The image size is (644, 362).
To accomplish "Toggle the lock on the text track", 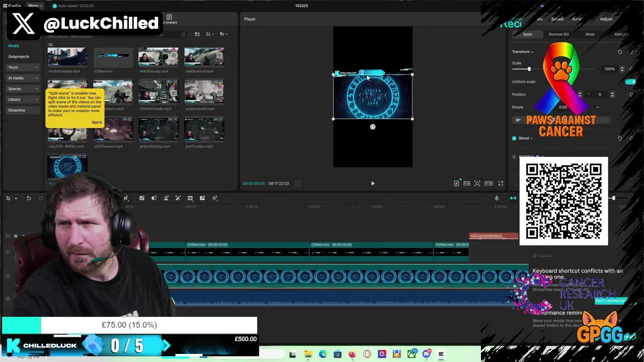I will (x=16, y=236).
